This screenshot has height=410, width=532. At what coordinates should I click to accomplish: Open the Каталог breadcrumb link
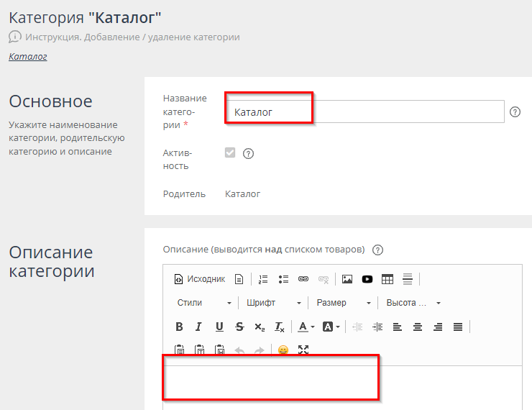(28, 56)
